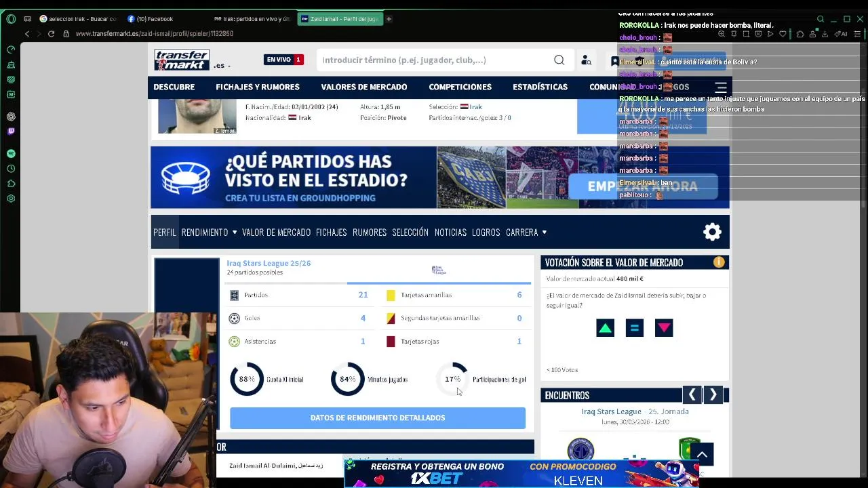Click the player portrait thumbnail
Screen dimensions: 868x488
point(197,116)
